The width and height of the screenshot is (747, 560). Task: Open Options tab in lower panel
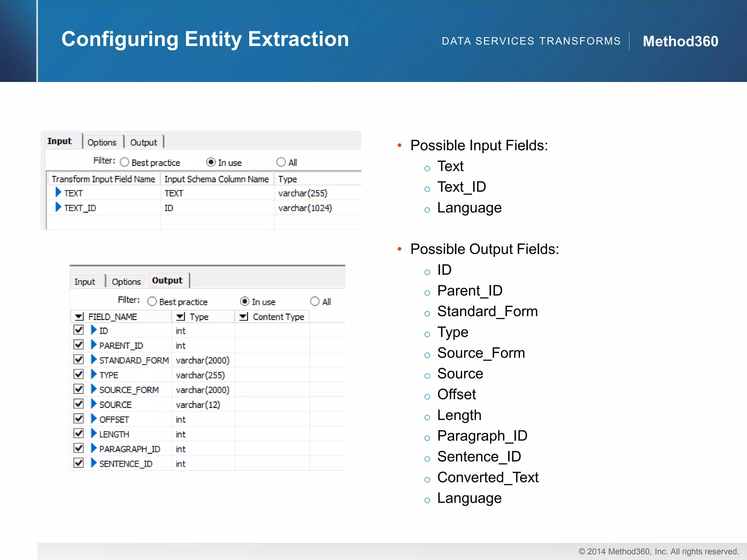(x=126, y=281)
